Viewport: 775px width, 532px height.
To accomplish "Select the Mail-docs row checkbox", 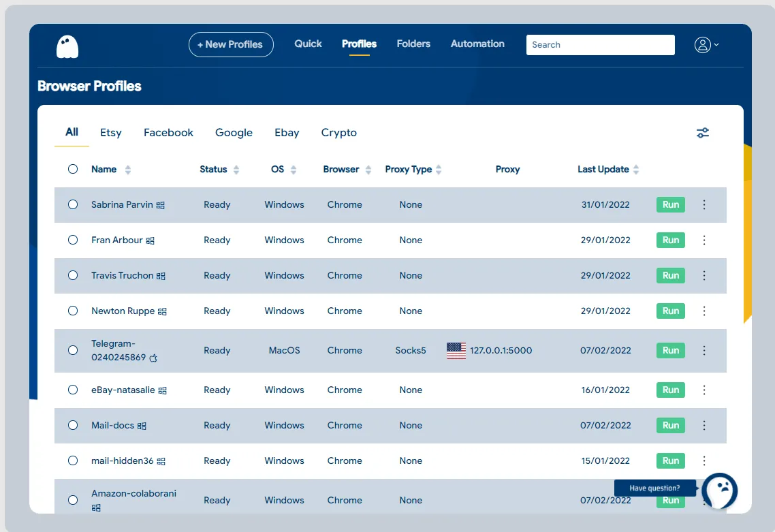I will click(x=73, y=425).
